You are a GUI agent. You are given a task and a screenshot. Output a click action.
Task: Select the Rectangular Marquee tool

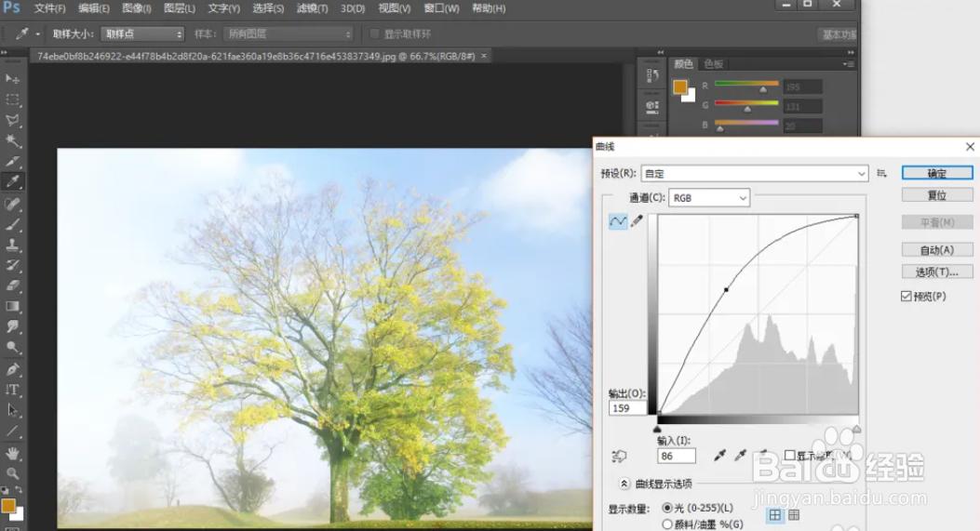(x=12, y=100)
